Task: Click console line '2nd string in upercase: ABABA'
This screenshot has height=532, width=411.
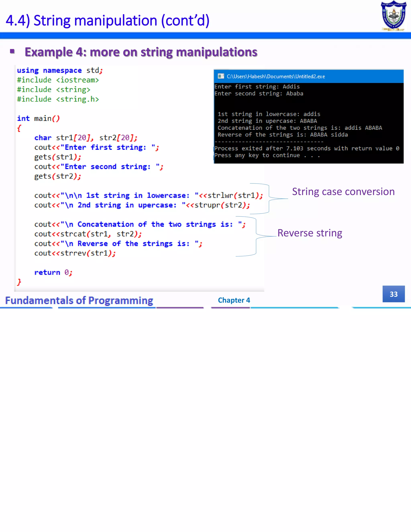Action: [x=267, y=121]
